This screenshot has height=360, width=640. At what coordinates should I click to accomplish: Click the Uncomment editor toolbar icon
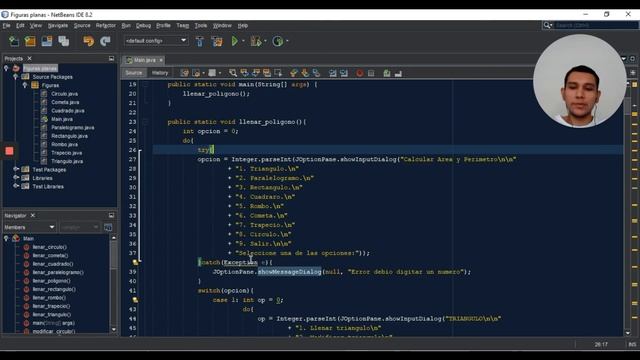pos(398,73)
